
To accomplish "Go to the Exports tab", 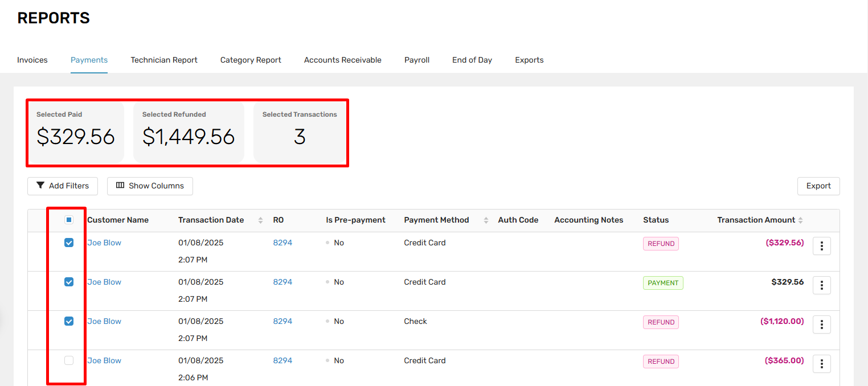I will 529,60.
